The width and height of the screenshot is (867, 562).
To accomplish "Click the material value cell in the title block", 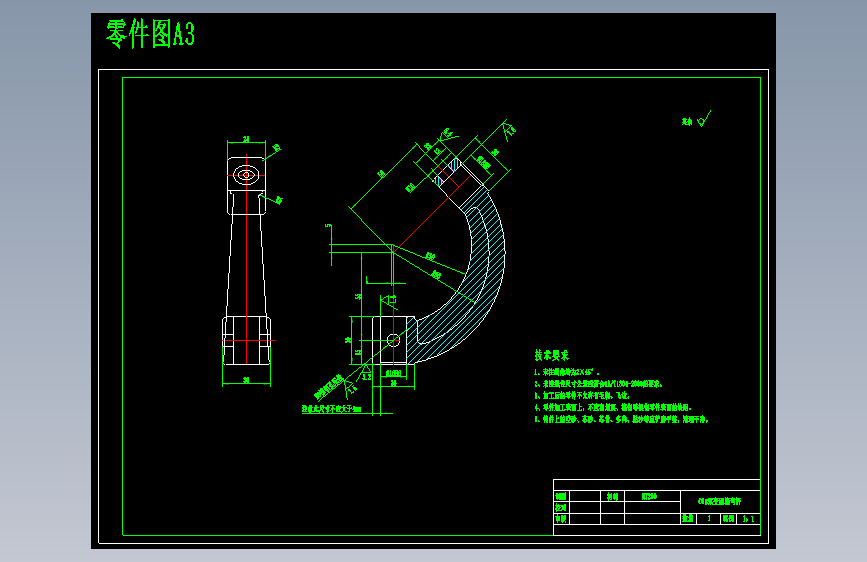I will pos(652,496).
